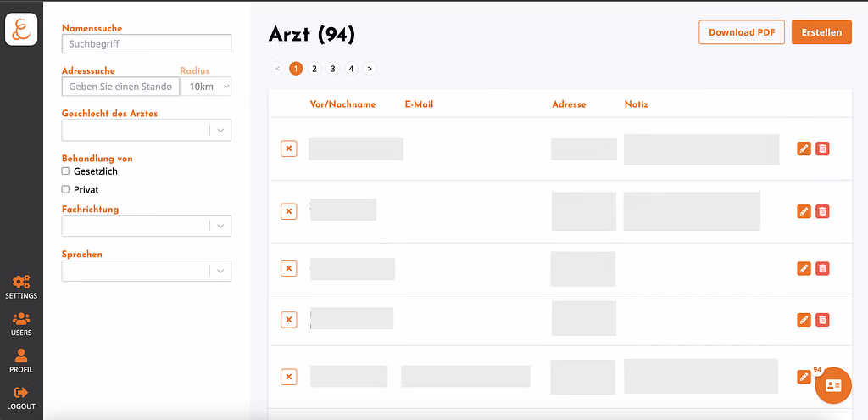This screenshot has height=420, width=868.
Task: Open the Users icon in sidebar
Action: (21, 319)
